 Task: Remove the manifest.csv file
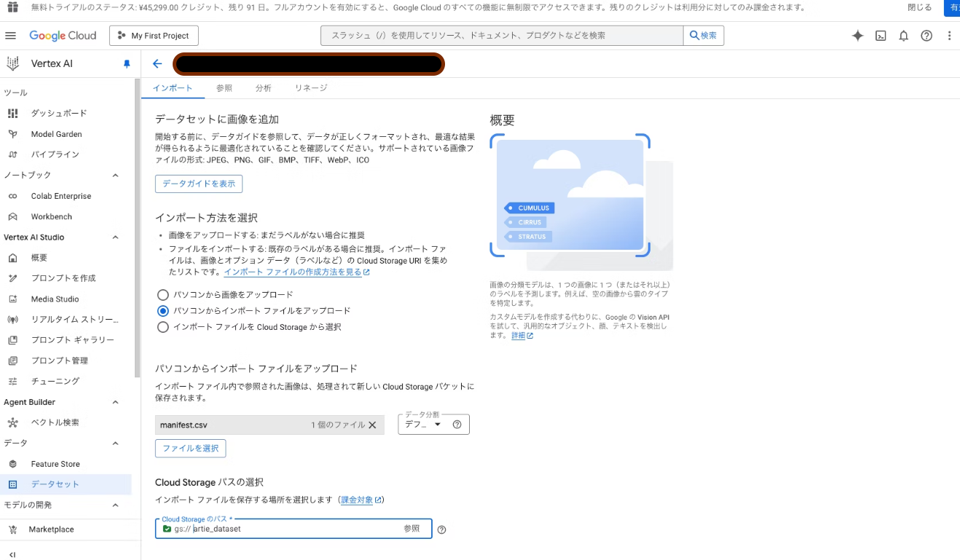coord(372,424)
